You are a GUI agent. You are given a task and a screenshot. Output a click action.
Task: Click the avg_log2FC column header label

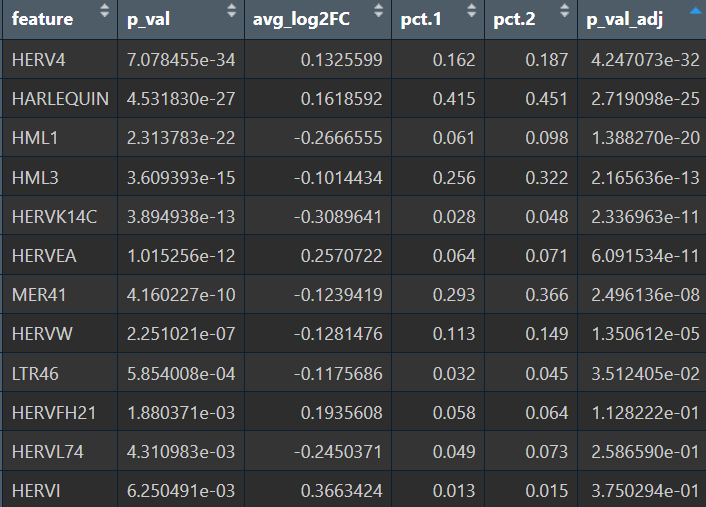point(302,19)
